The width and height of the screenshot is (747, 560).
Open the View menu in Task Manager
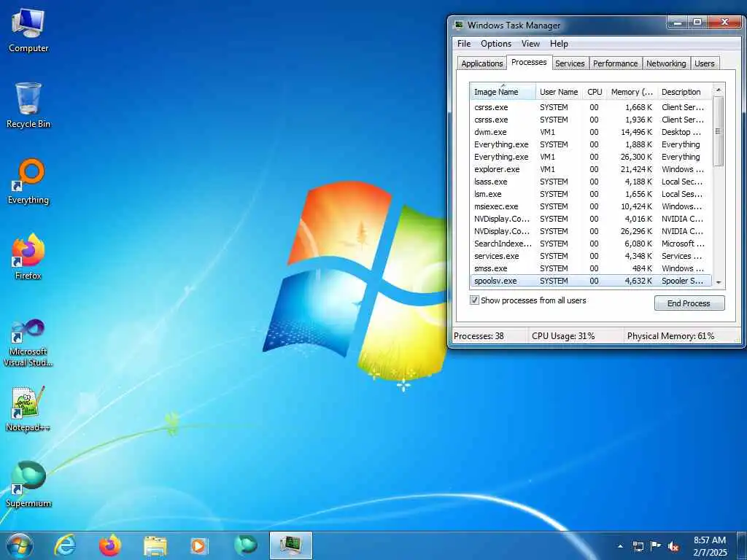pyautogui.click(x=530, y=43)
